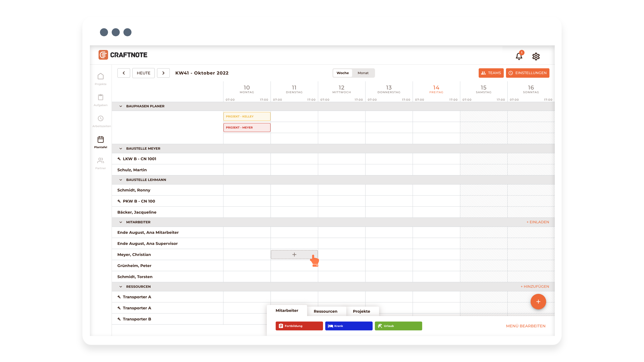Switch to the Ressourcen tab
644x362 pixels.
point(325,311)
